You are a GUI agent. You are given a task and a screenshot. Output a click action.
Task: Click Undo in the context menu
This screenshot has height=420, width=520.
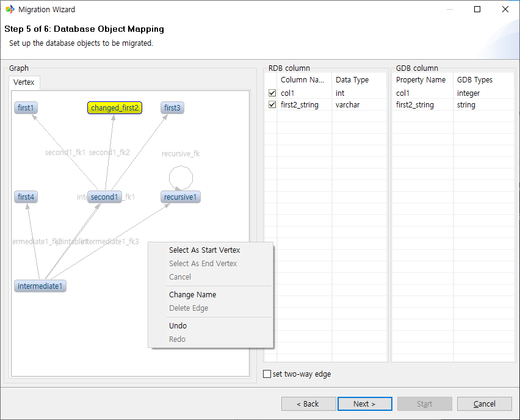(178, 326)
